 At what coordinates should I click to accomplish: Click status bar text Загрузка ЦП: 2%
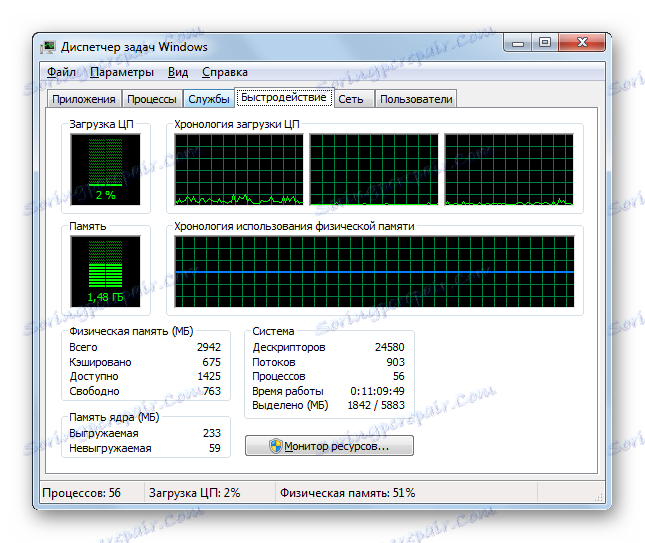pyautogui.click(x=194, y=493)
